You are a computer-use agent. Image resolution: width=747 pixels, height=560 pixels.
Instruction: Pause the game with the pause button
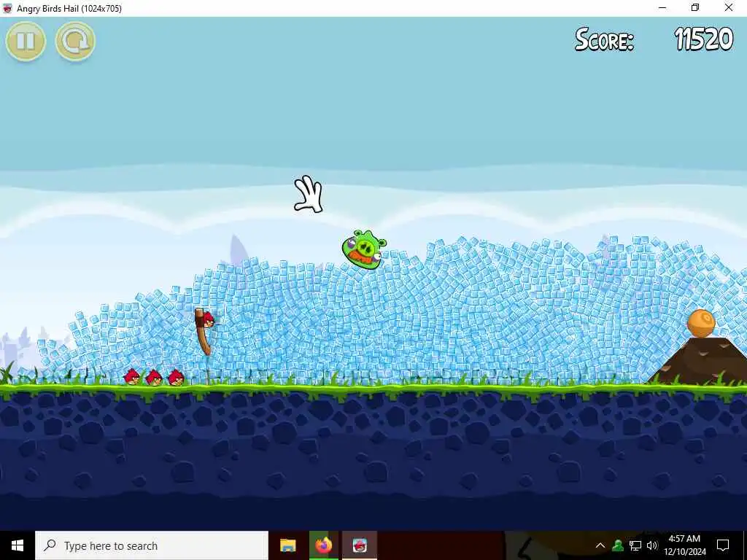pos(26,42)
